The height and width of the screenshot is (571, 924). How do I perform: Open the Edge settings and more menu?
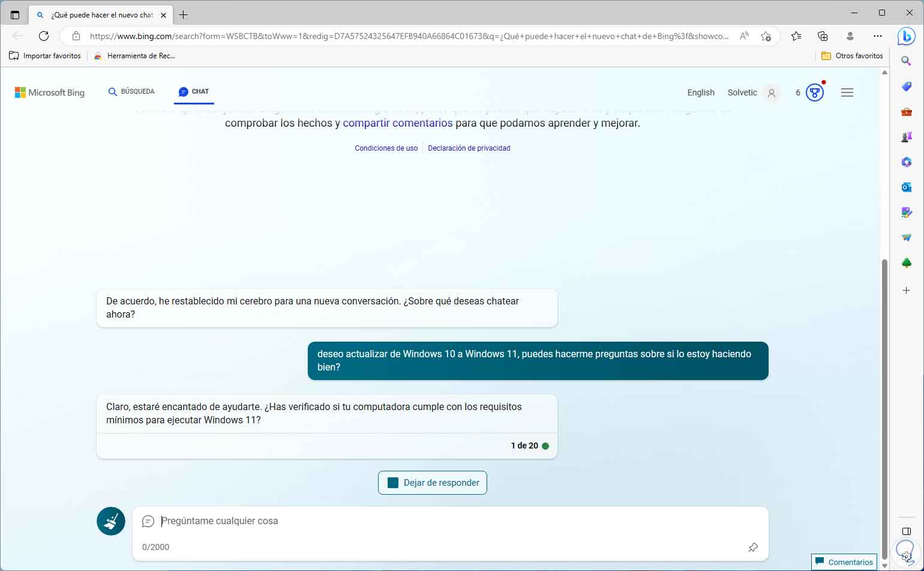[878, 36]
